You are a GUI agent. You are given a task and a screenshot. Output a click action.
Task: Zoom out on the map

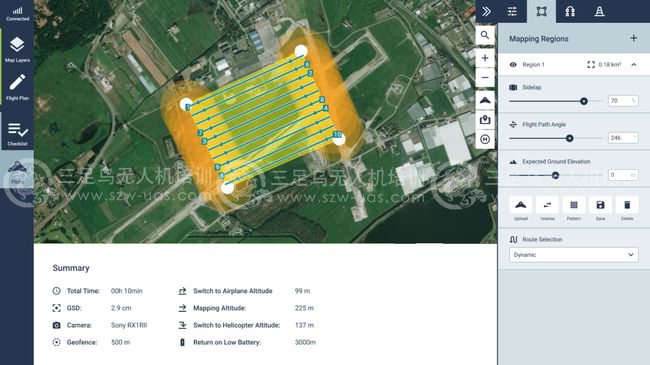(x=485, y=78)
